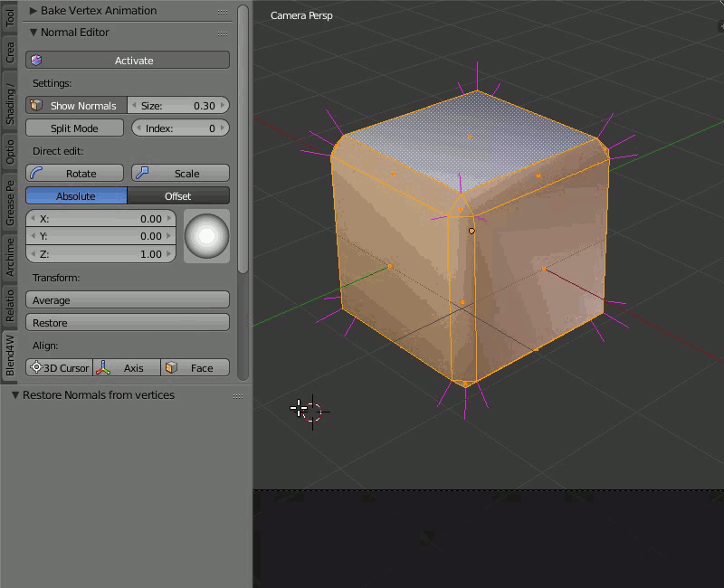Click the Scale button
This screenshot has width=724, height=588.
coord(180,173)
